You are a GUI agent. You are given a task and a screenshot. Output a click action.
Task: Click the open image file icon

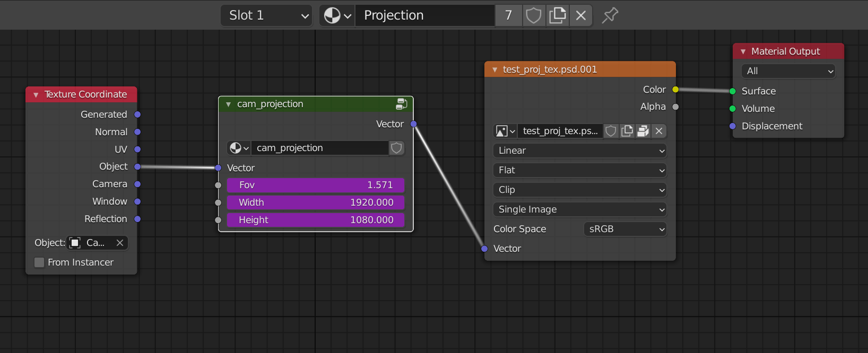click(x=643, y=131)
